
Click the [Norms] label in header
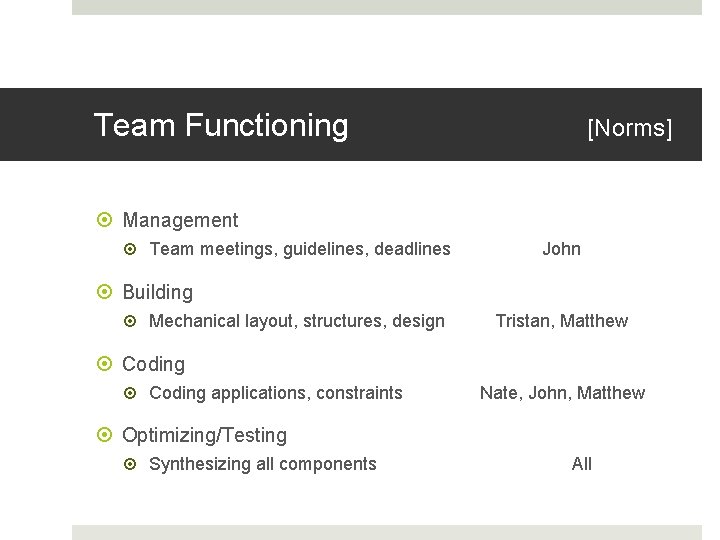pyautogui.click(x=629, y=128)
